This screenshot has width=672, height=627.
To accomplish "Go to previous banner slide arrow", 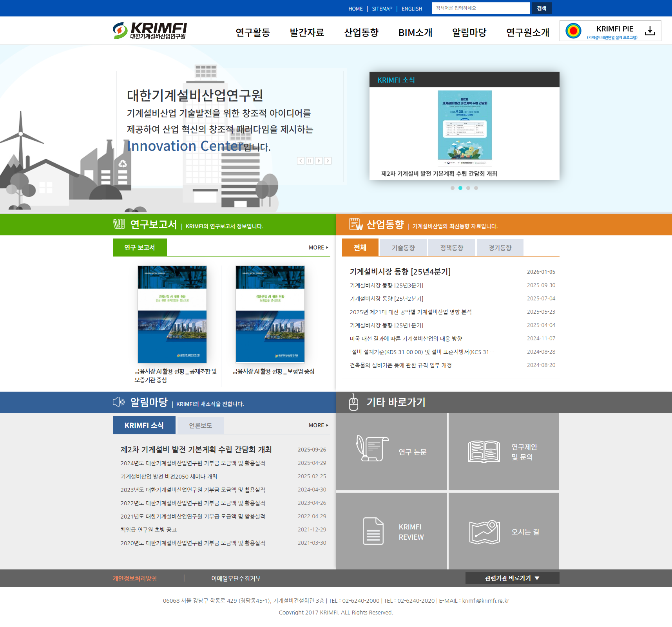I will [x=301, y=161].
